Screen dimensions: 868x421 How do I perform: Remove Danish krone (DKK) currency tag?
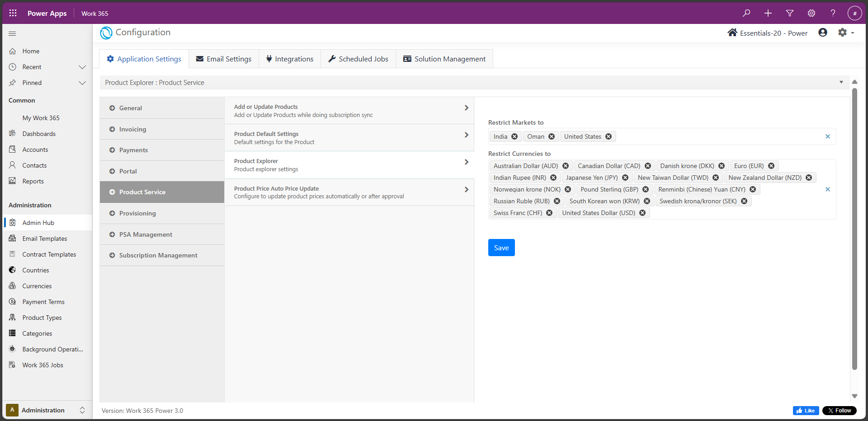click(722, 166)
